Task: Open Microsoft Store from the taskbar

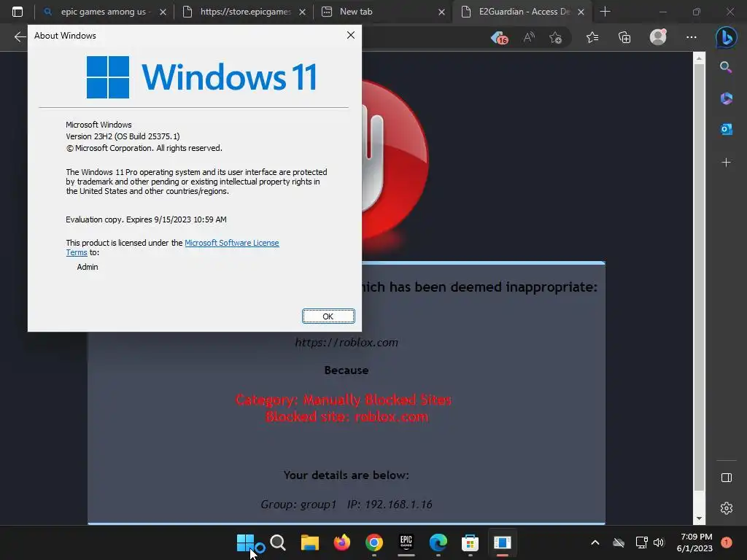Action: click(x=470, y=542)
